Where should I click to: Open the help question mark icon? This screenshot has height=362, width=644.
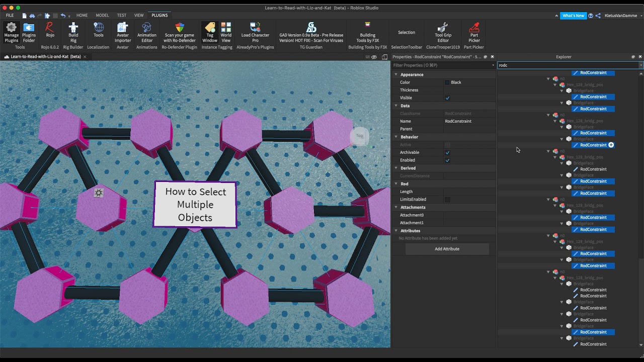point(591,16)
